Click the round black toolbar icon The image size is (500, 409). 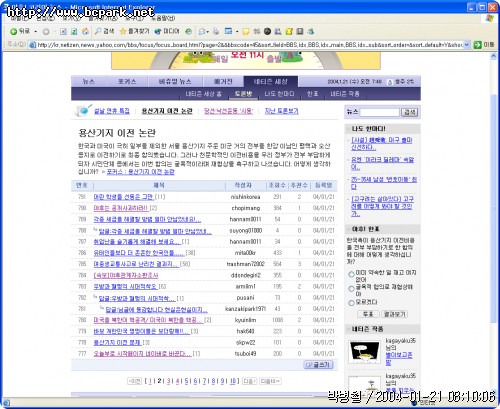[267, 32]
